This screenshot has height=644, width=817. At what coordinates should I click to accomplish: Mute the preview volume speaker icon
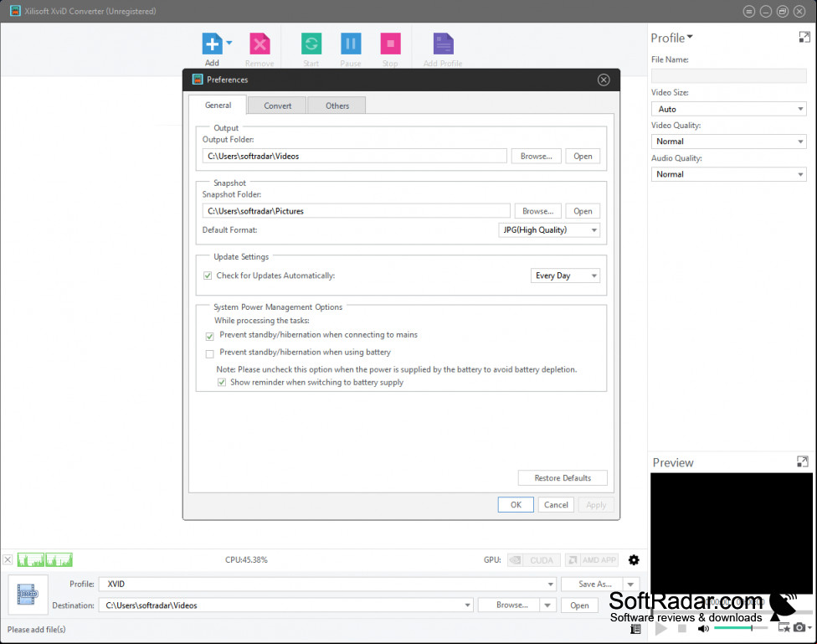coord(703,628)
